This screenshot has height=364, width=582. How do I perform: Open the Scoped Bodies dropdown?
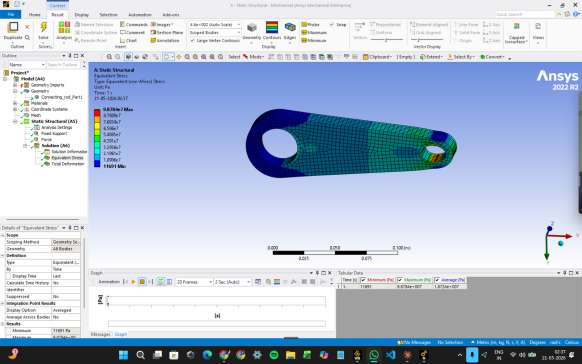click(x=215, y=33)
